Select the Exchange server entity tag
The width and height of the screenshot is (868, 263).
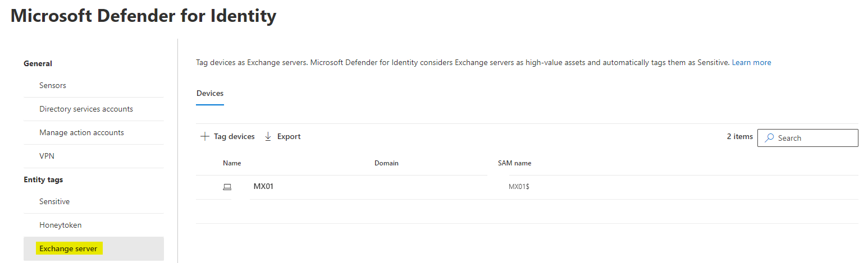click(93, 248)
